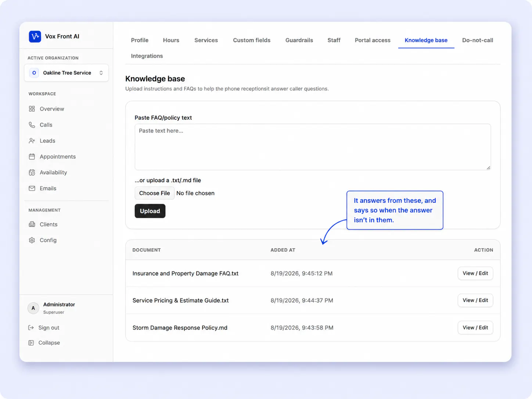Open the Emails page link
The height and width of the screenshot is (399, 532).
(48, 188)
